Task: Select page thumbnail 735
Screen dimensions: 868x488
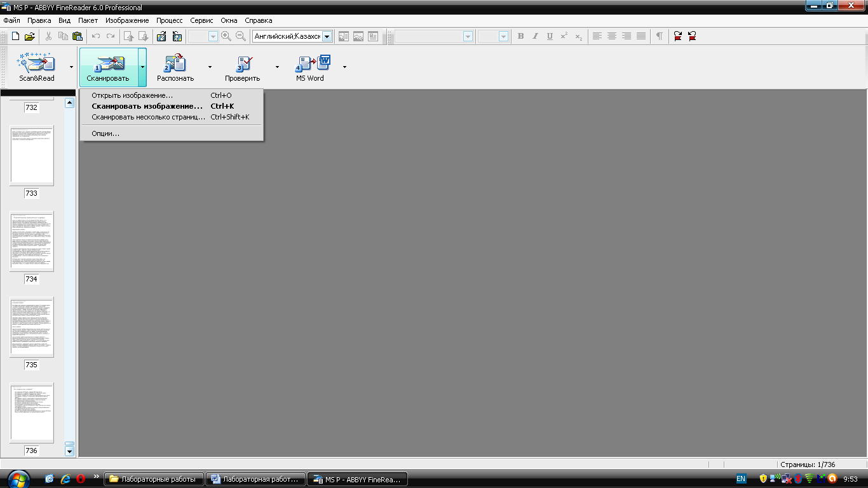Action: [32, 327]
